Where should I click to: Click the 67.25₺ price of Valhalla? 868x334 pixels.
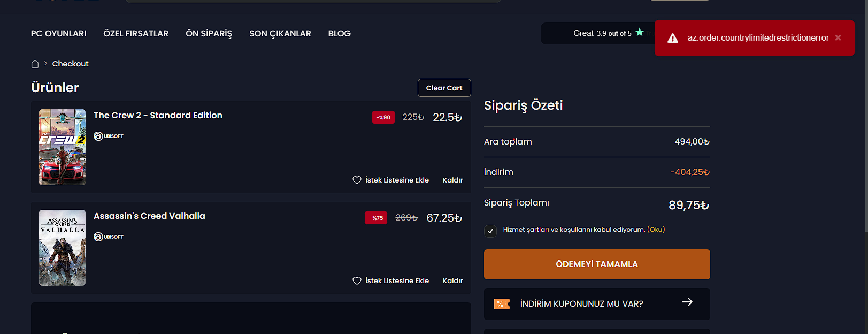[x=444, y=218]
